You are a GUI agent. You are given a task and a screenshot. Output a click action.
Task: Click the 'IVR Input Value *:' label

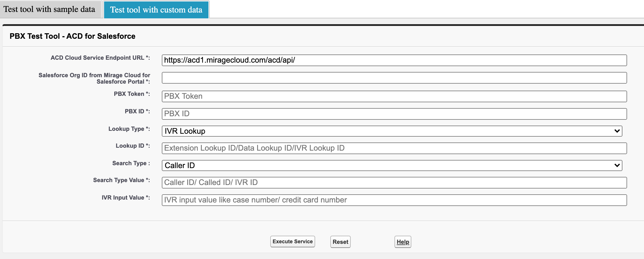[x=126, y=198]
